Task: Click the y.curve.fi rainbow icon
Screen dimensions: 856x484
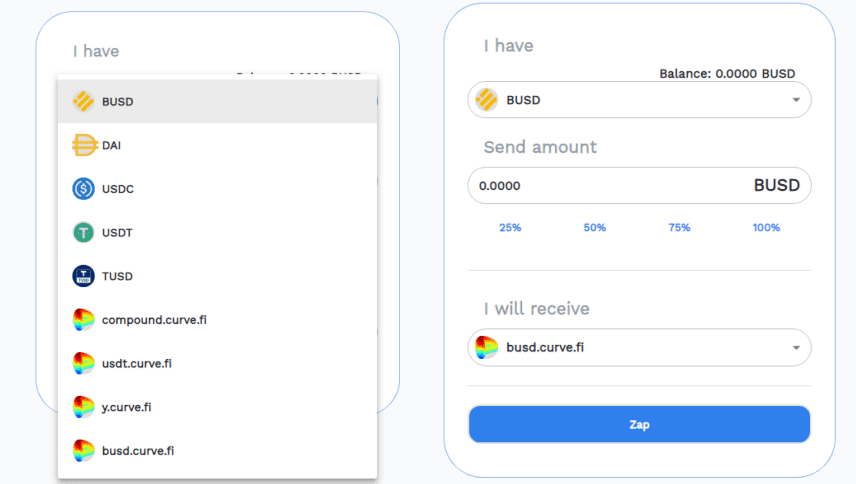Action: point(84,407)
